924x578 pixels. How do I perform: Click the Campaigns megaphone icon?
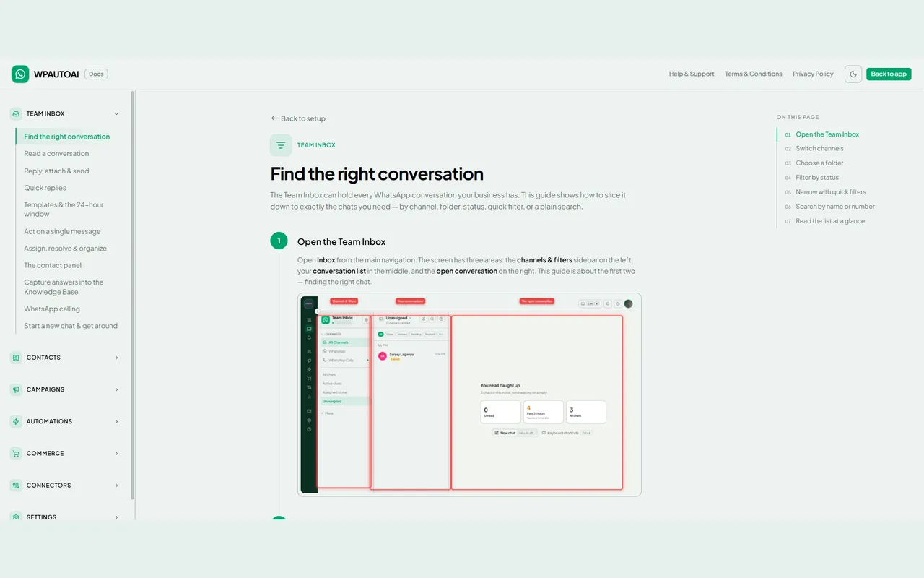(x=16, y=389)
